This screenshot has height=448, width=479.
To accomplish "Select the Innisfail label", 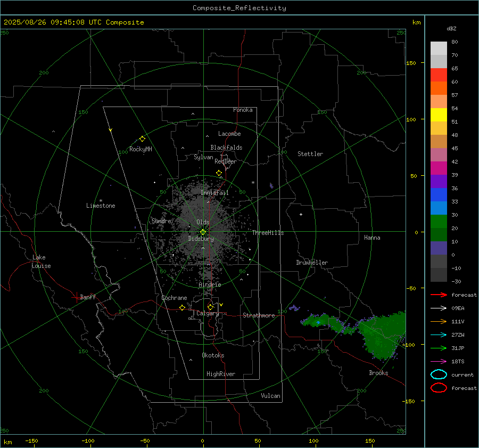I will pyautogui.click(x=214, y=193).
